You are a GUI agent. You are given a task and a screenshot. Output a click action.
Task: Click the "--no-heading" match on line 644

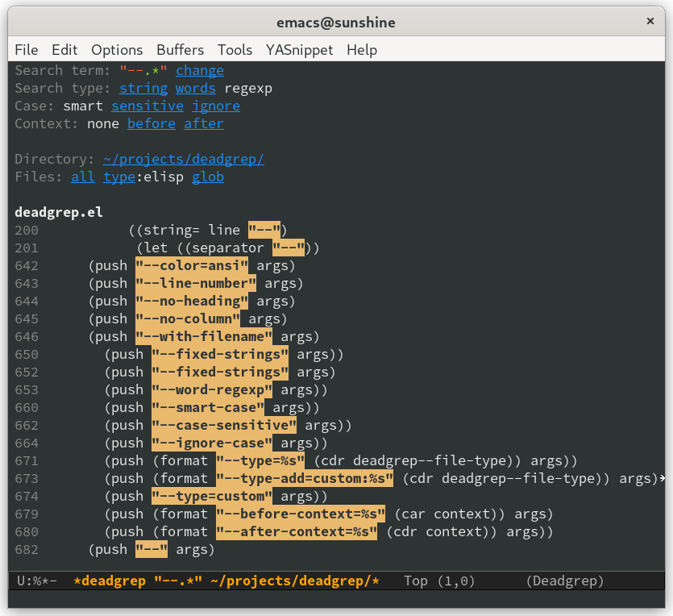pos(192,301)
